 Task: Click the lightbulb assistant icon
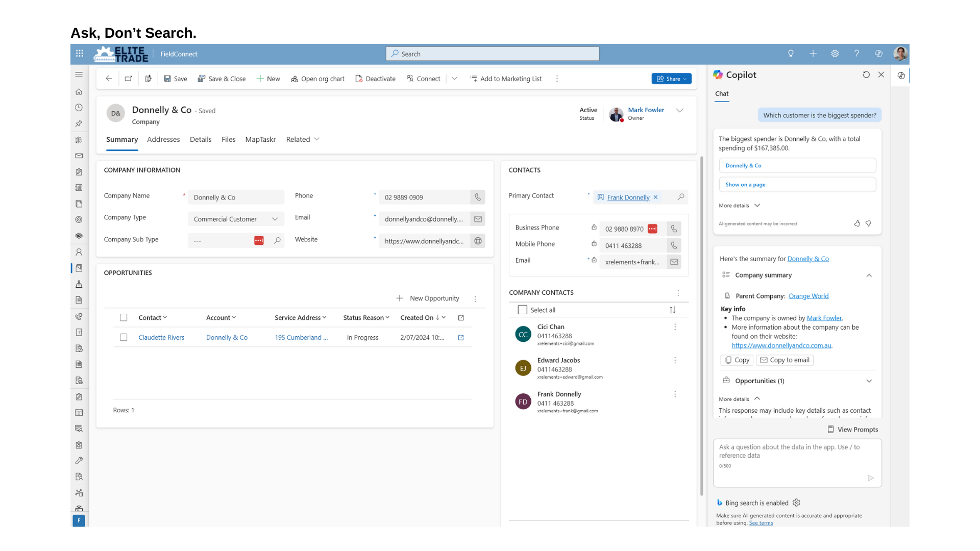click(x=791, y=54)
